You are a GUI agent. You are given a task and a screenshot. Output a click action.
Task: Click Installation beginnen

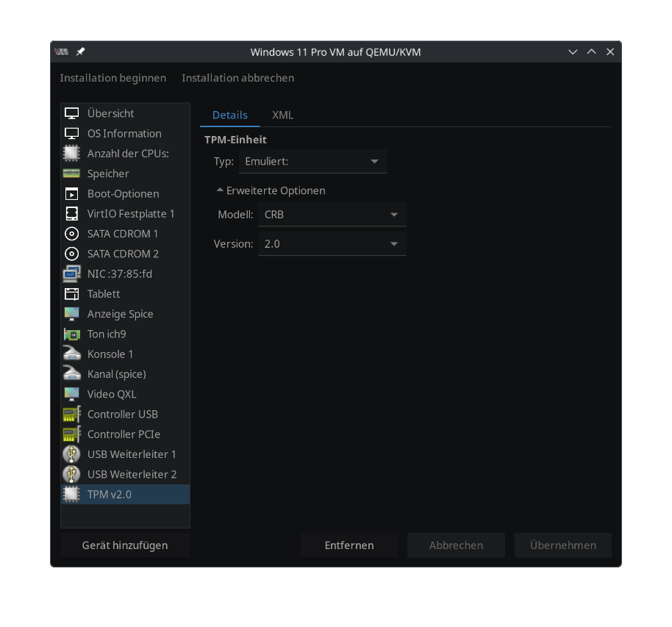coord(113,78)
